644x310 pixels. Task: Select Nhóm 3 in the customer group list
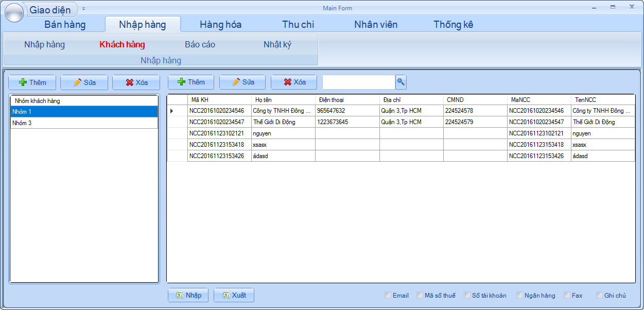[84, 123]
